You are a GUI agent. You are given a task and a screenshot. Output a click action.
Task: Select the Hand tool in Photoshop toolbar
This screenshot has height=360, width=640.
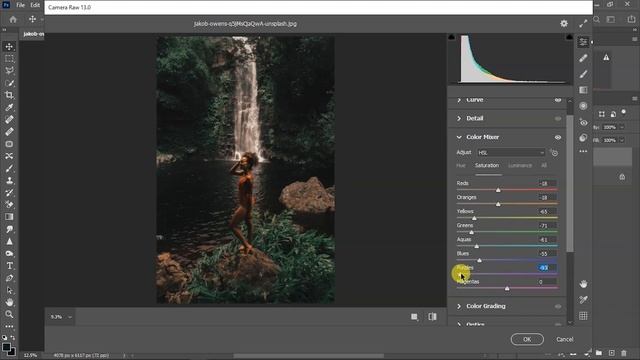(x=9, y=302)
